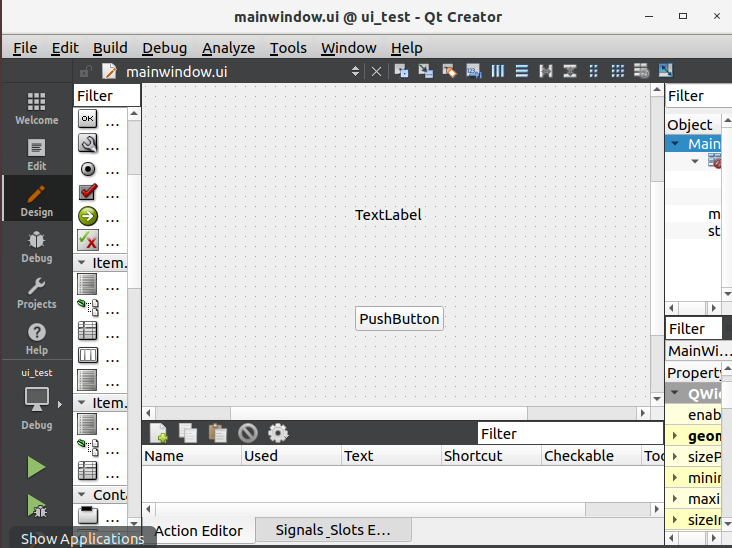The height and width of the screenshot is (548, 732).
Task: Collapse MainWindow node in Object tree
Action: [x=675, y=143]
